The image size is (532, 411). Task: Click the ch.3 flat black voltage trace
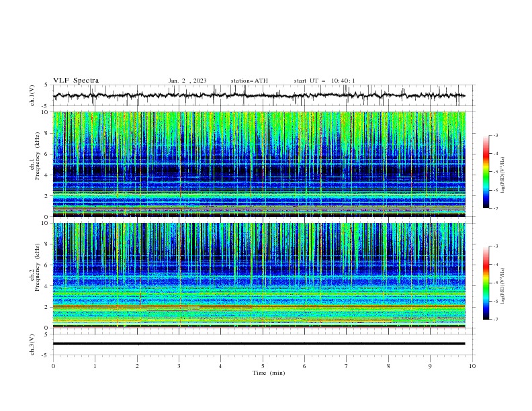(259, 344)
